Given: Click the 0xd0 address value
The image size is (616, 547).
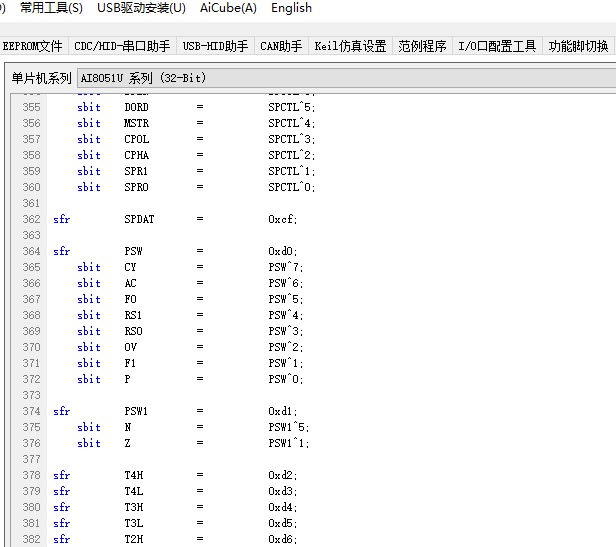Looking at the screenshot, I should pos(283,251).
